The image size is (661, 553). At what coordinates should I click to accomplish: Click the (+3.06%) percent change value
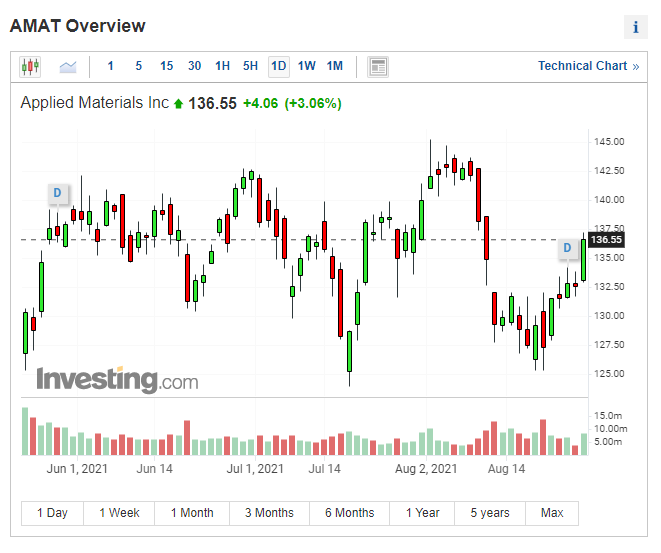pyautogui.click(x=313, y=104)
